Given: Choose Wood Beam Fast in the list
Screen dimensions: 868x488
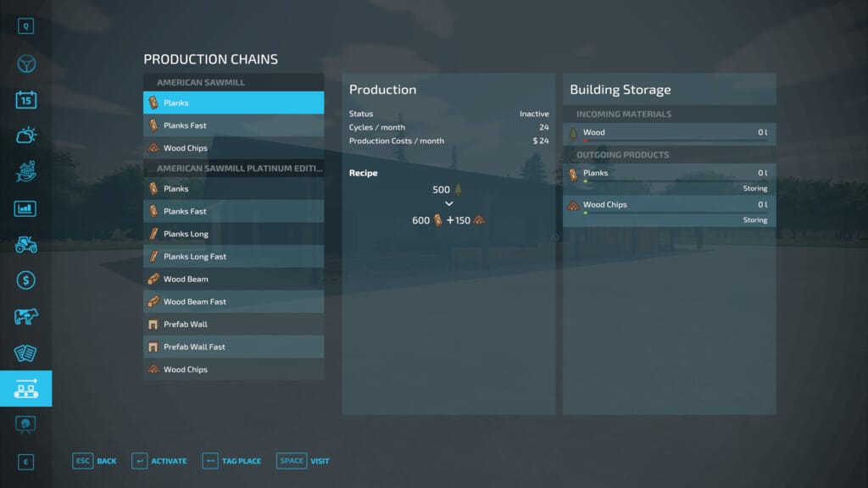Looking at the screenshot, I should click(233, 302).
